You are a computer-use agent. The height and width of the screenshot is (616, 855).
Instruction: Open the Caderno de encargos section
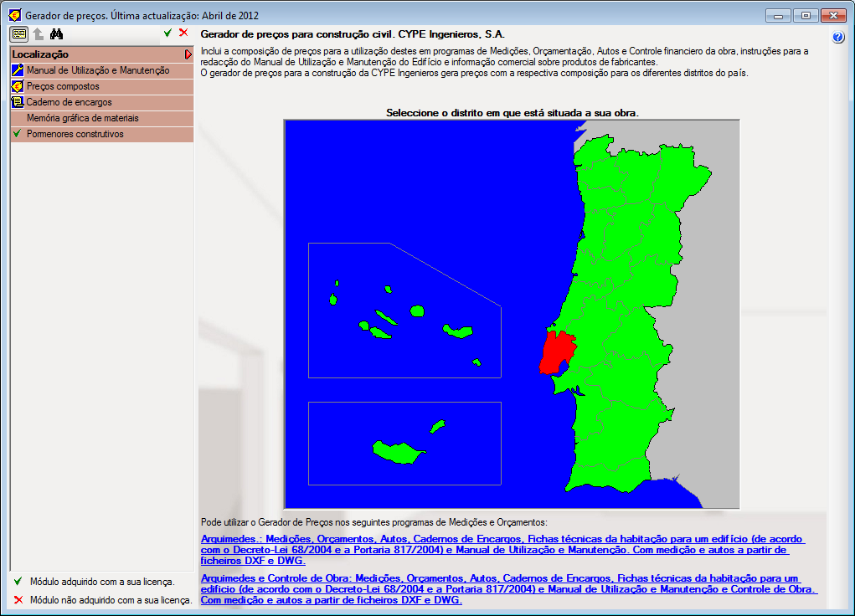click(x=102, y=102)
